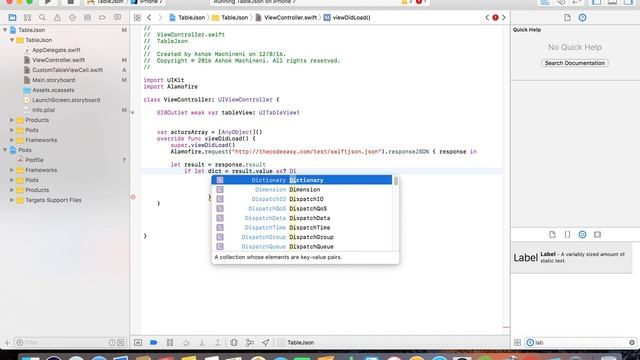This screenshot has height=360, width=640.
Task: Open ViewController.swift breadcrumb
Action: pos(287,18)
